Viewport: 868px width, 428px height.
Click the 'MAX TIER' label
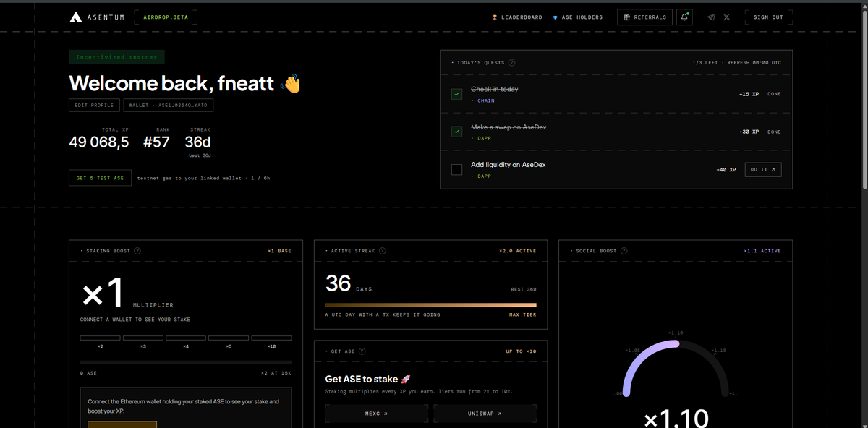tap(523, 314)
